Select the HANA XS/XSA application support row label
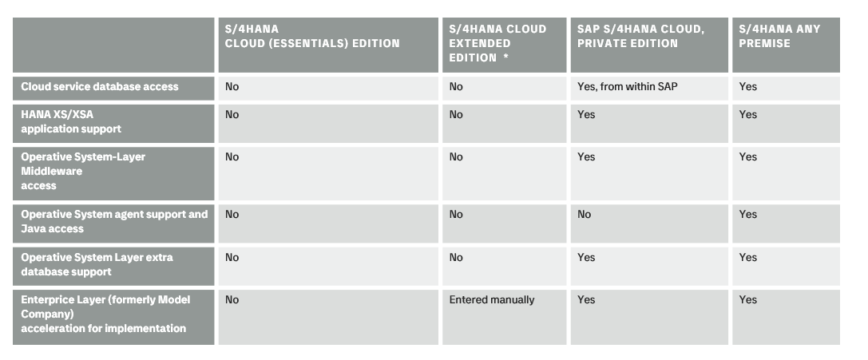 pyautogui.click(x=71, y=121)
